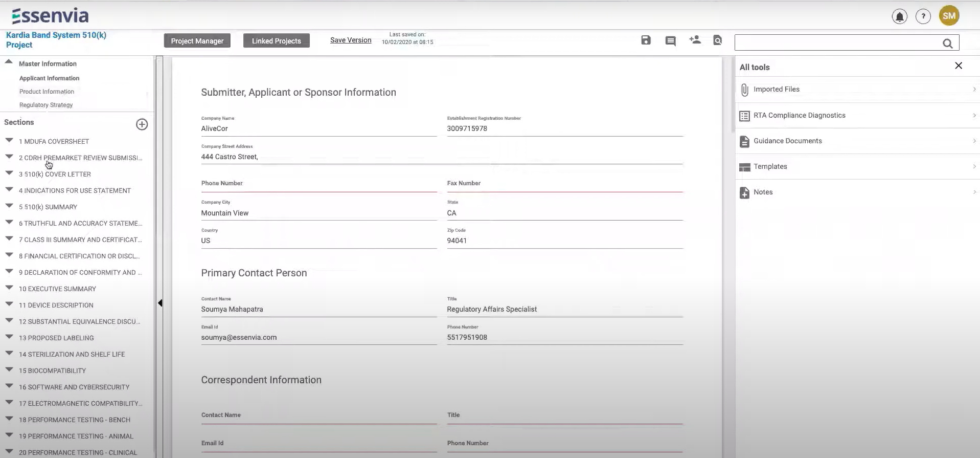The height and width of the screenshot is (458, 980).
Task: Select Product Information in sidebar
Action: click(x=47, y=92)
